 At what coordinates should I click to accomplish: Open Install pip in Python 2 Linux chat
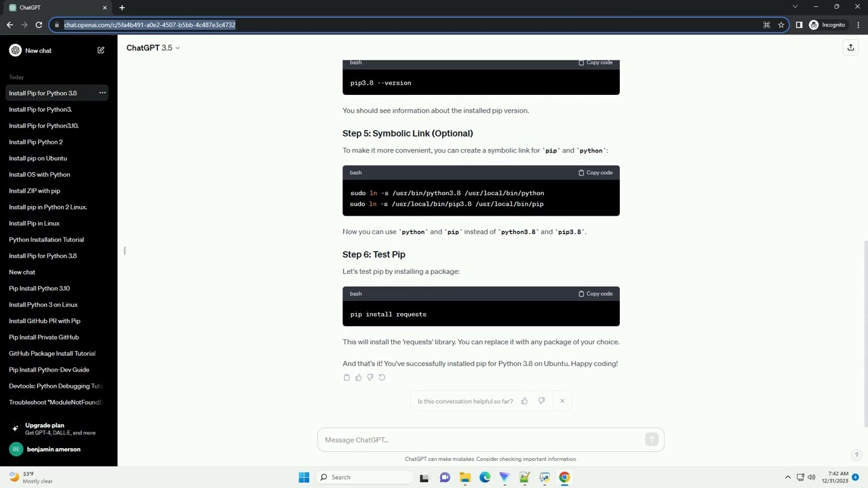point(58,207)
